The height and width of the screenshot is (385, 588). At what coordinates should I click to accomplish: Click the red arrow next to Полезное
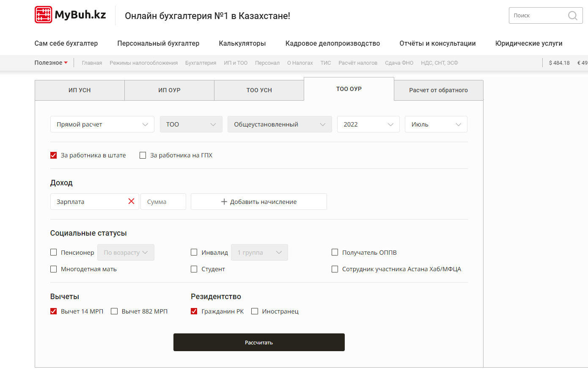click(x=66, y=63)
